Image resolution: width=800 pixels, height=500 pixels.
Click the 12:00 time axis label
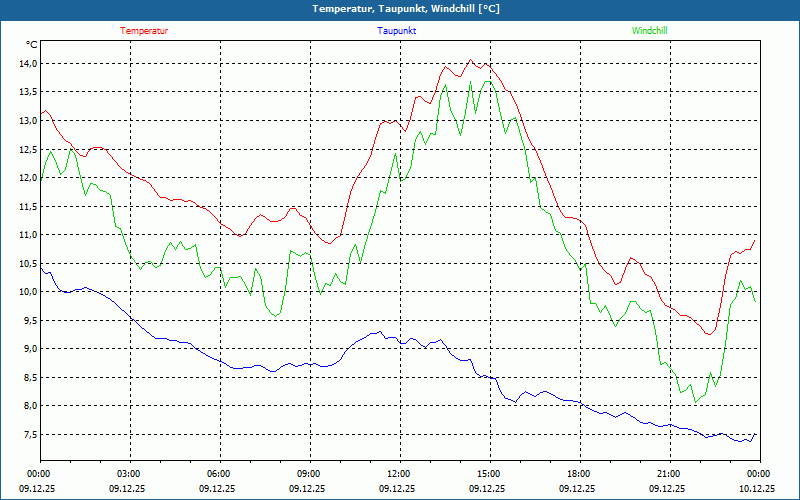pyautogui.click(x=399, y=474)
